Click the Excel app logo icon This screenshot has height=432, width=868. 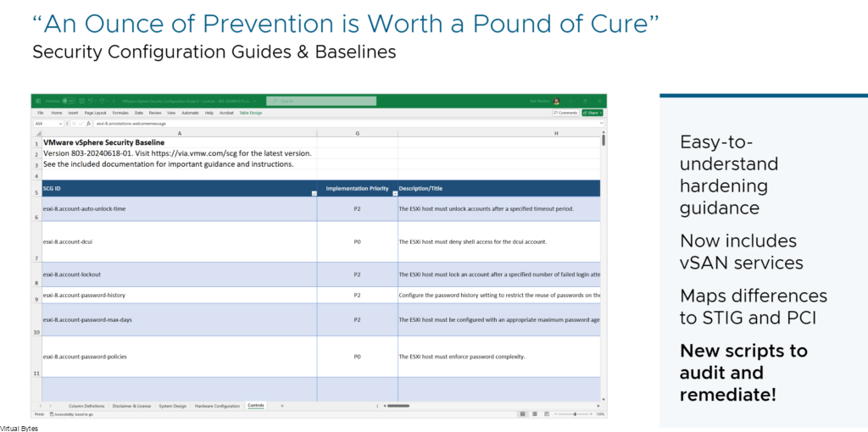coord(38,102)
